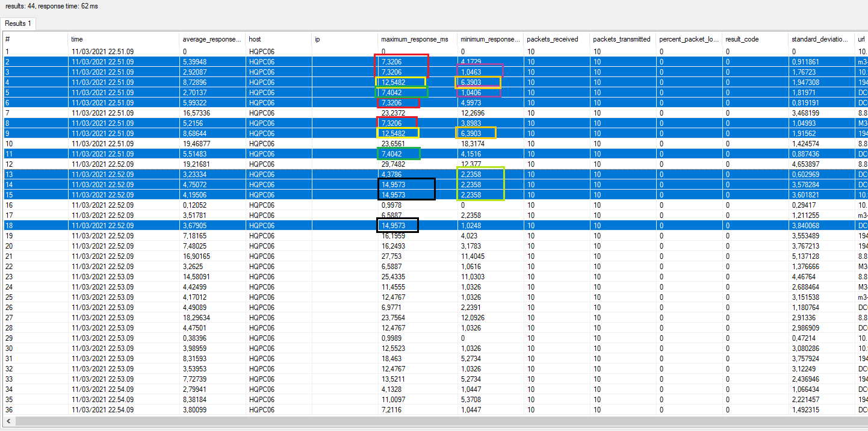Sort by maximum_response_ms column header
Screen dimensions: 868x431
click(418, 39)
